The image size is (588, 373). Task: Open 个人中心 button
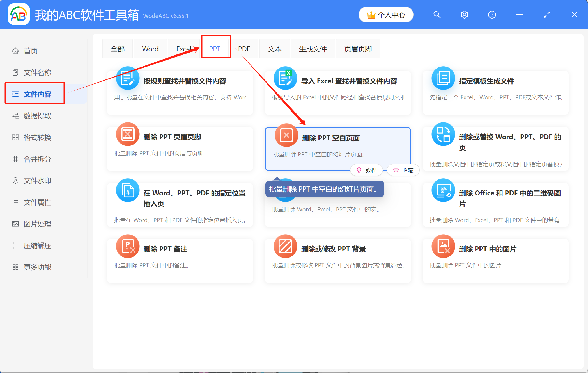[386, 15]
